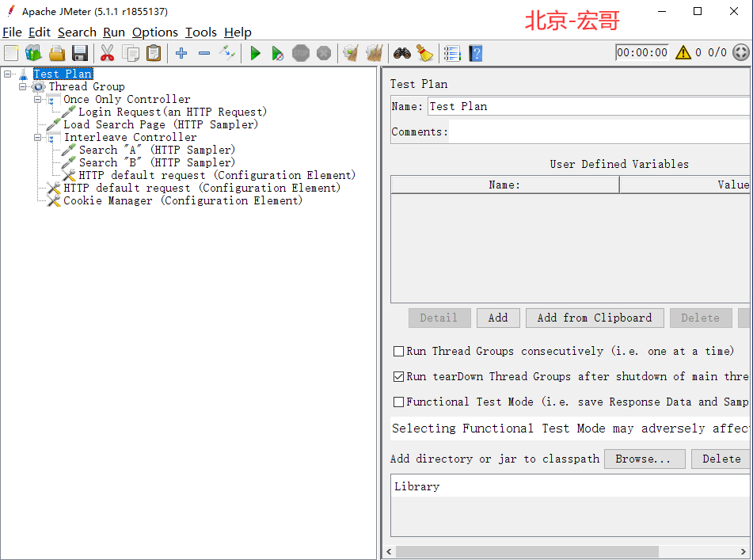The width and height of the screenshot is (753, 560).
Task: Open the Help menu
Action: [x=238, y=32]
